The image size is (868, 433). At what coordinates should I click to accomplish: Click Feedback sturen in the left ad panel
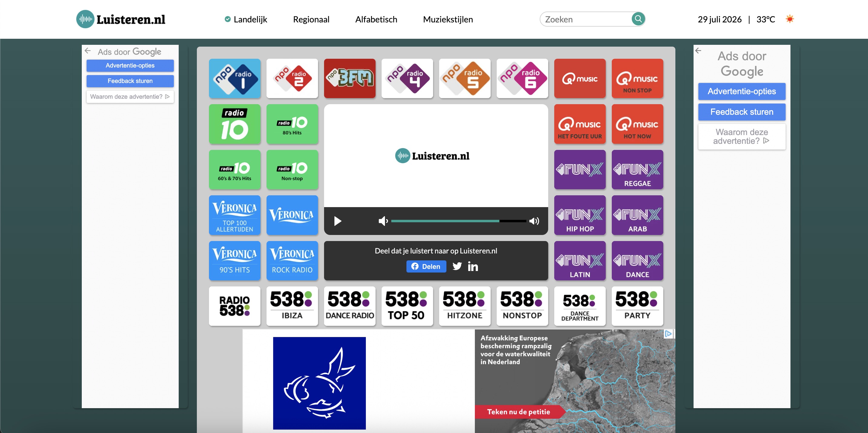click(x=130, y=81)
